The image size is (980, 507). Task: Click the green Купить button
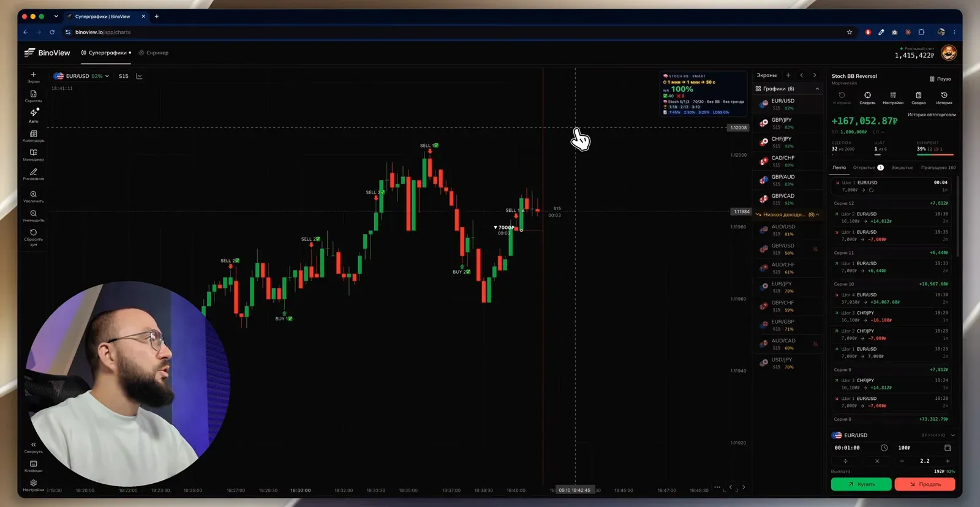click(861, 484)
